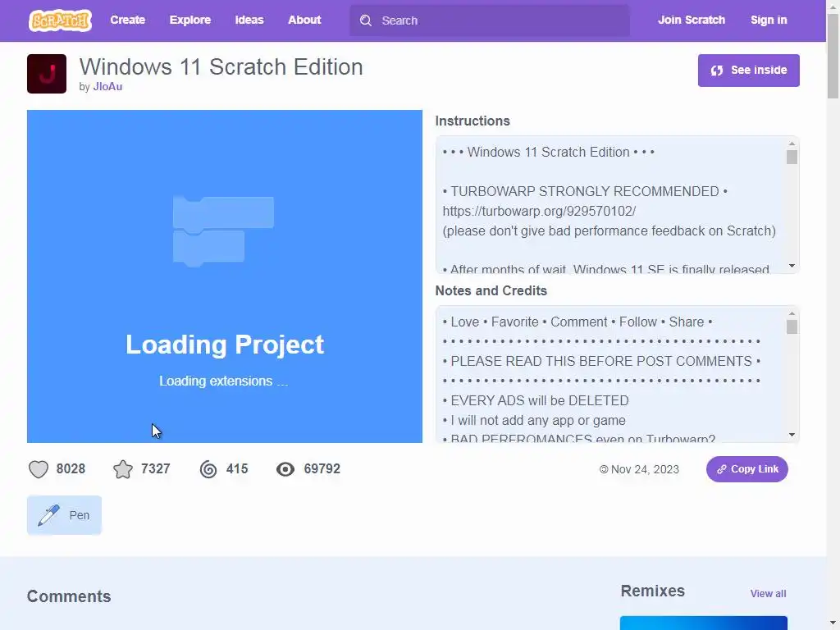Click the 'Loading extensions …' status text
Image resolution: width=840 pixels, height=630 pixels.
click(x=223, y=381)
